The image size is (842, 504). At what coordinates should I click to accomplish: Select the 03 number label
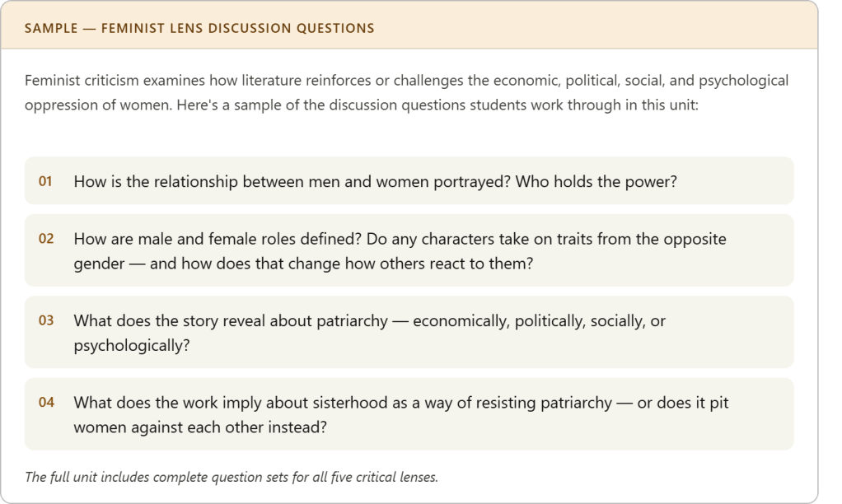click(46, 320)
